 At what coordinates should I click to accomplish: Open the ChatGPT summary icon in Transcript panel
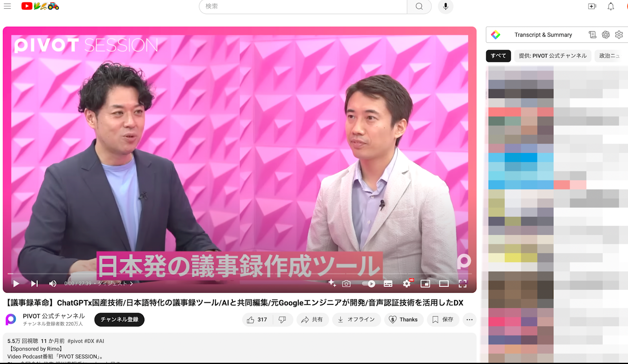(606, 35)
